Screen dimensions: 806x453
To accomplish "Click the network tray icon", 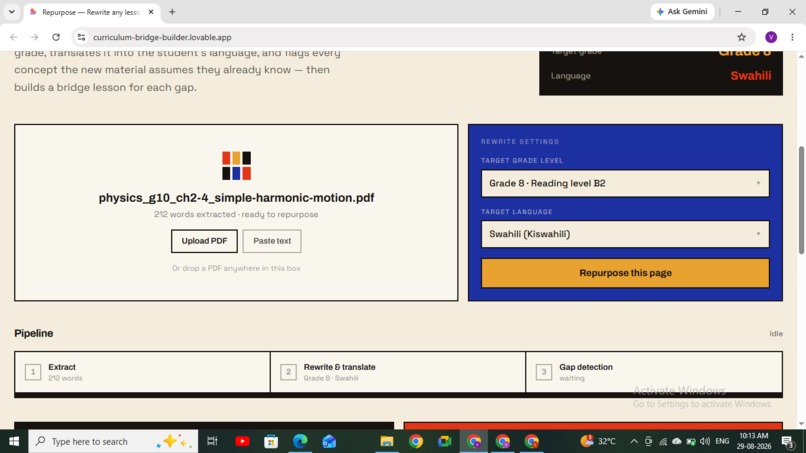I will point(663,441).
